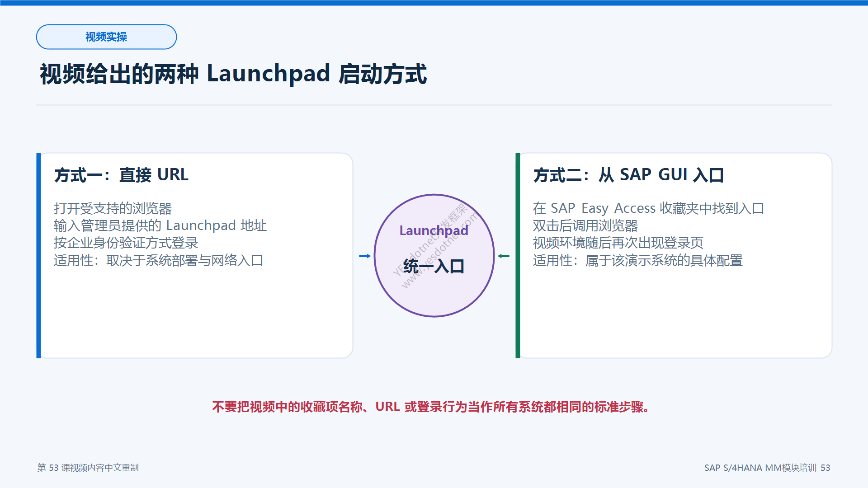The image size is (868, 488).
Task: Click the footer text 第 53 课视频内容中文重制
Action: pos(88,468)
